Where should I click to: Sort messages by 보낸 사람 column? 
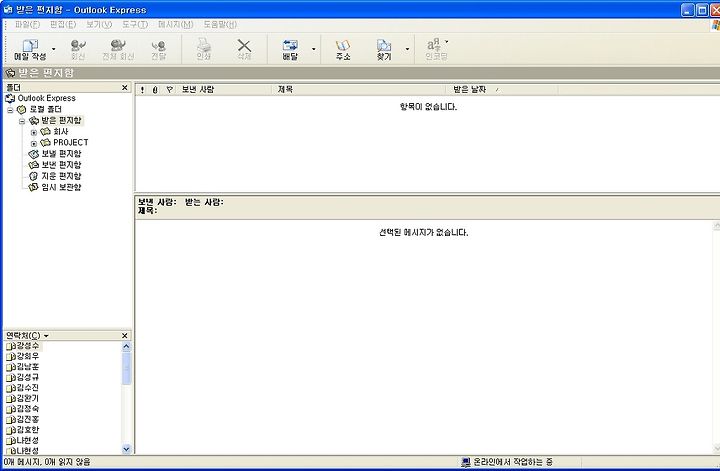tap(225, 90)
